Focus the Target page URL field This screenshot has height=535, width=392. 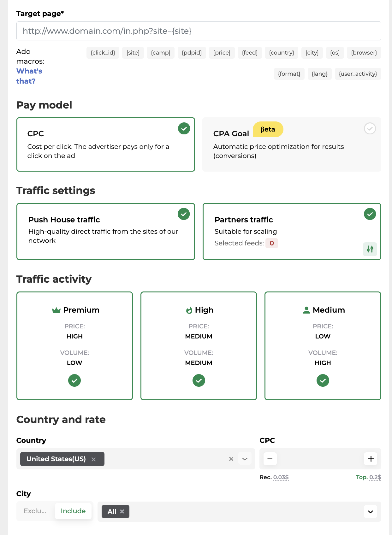(199, 31)
